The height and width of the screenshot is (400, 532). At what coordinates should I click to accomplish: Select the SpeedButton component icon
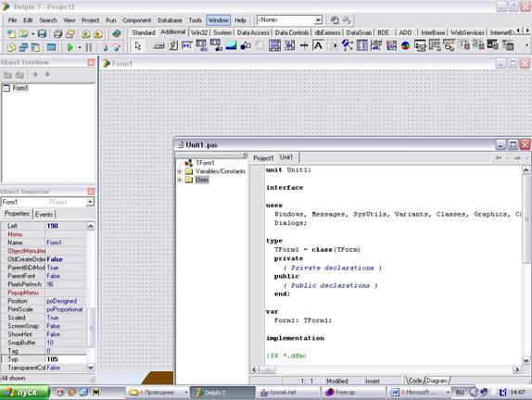173,45
